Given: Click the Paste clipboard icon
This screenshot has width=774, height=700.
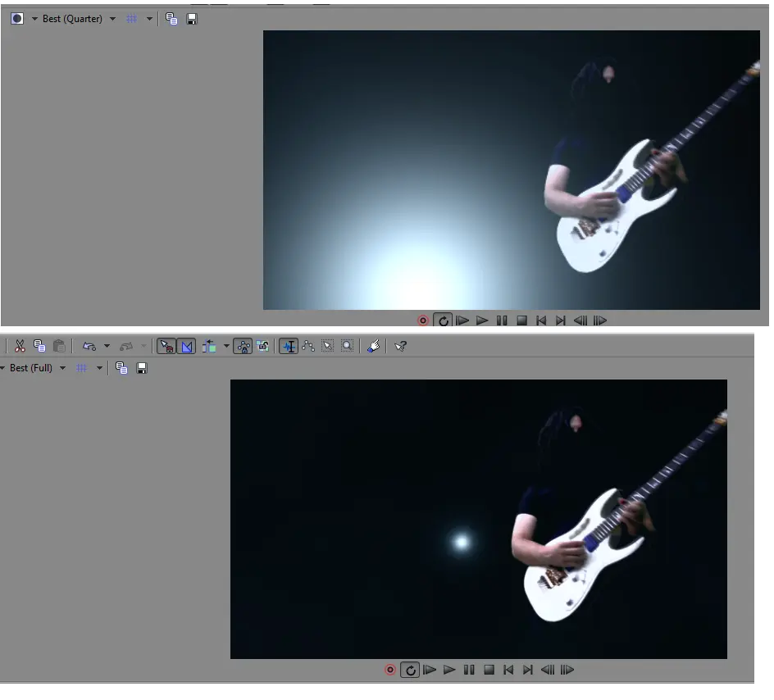Looking at the screenshot, I should point(59,346).
